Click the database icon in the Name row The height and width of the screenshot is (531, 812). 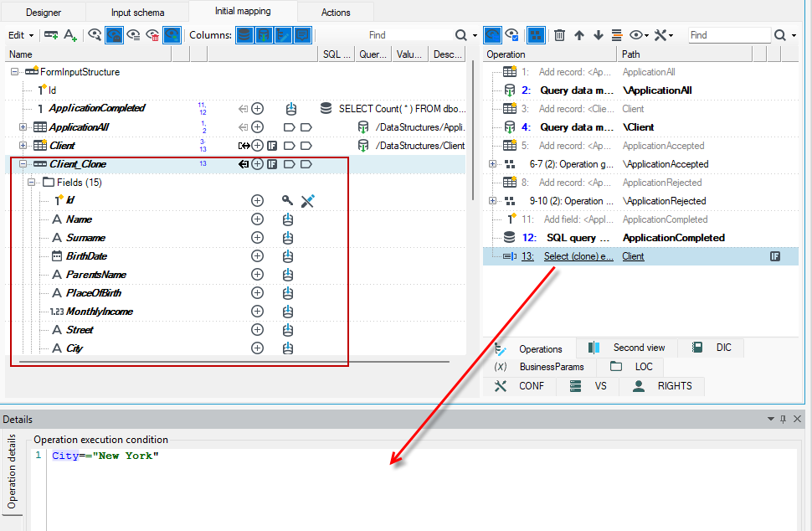tap(288, 219)
